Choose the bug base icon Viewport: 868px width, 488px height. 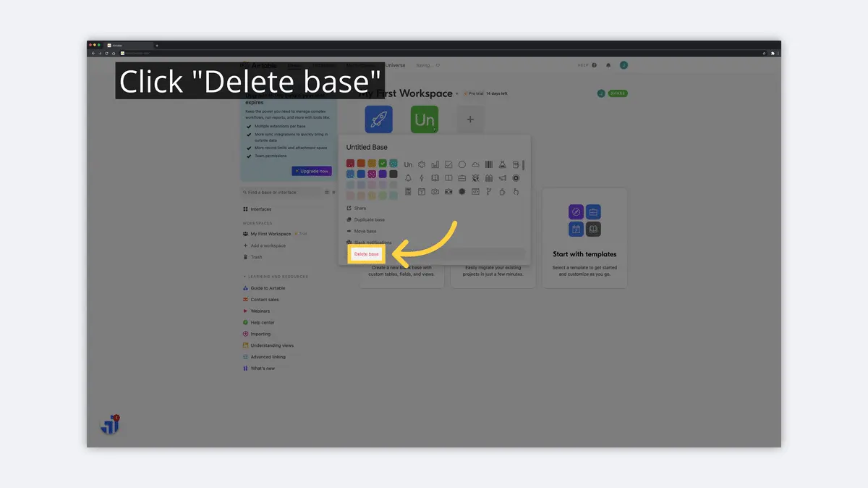475,178
